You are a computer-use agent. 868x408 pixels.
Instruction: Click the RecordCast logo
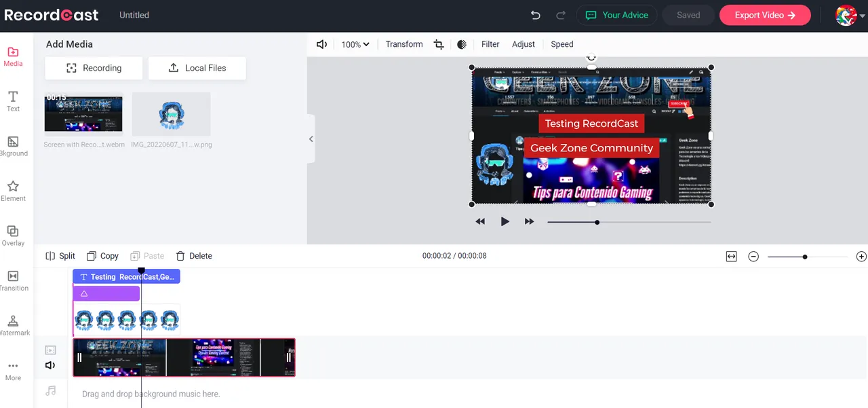51,15
